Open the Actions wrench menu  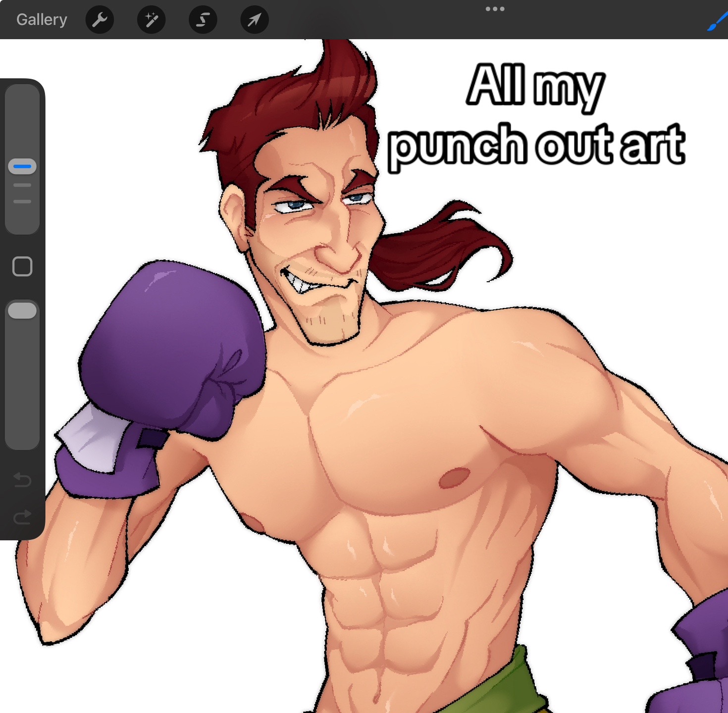tap(100, 20)
